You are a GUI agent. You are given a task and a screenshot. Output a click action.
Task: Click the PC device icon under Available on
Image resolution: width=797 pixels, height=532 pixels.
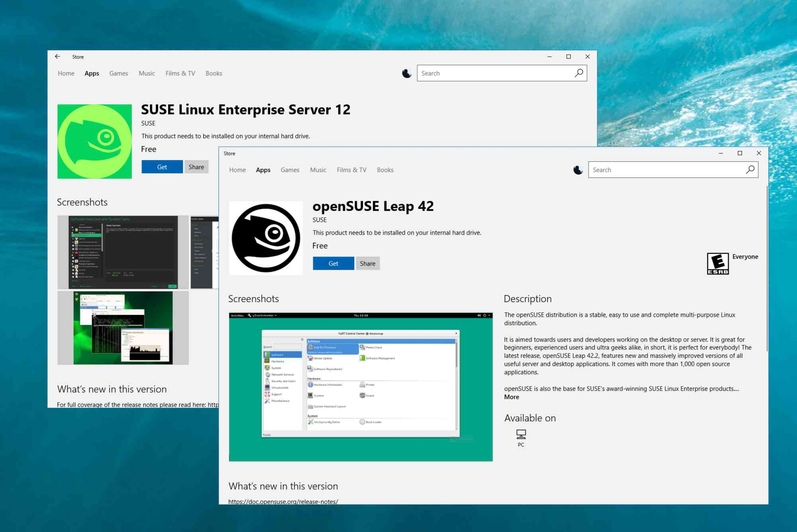[x=521, y=434]
